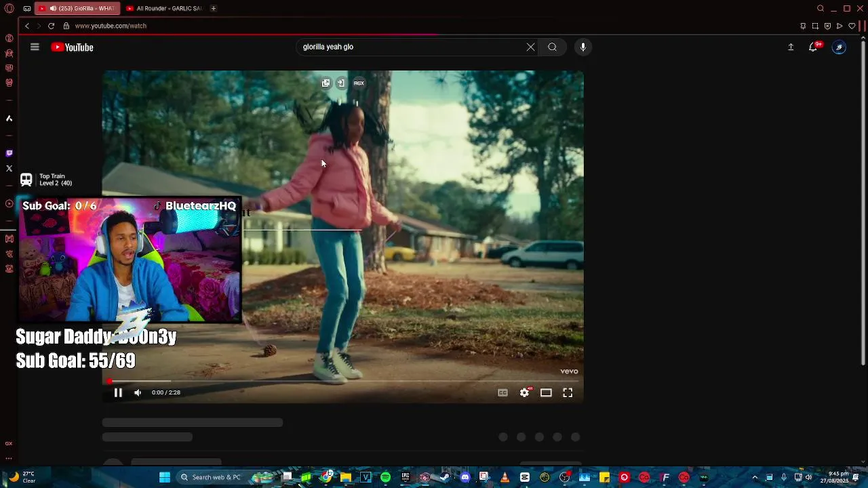Click site security padlock icon
The width and height of the screenshot is (868, 488).
66,26
